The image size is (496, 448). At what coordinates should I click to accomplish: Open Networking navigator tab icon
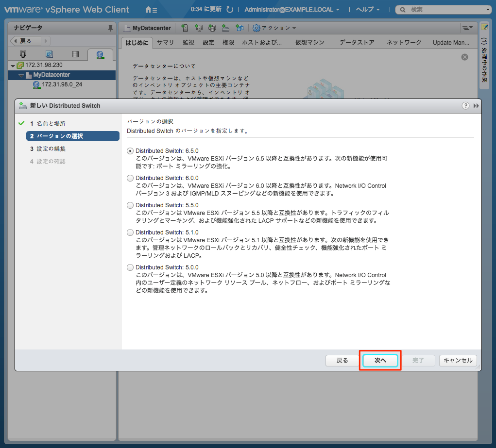click(x=100, y=54)
